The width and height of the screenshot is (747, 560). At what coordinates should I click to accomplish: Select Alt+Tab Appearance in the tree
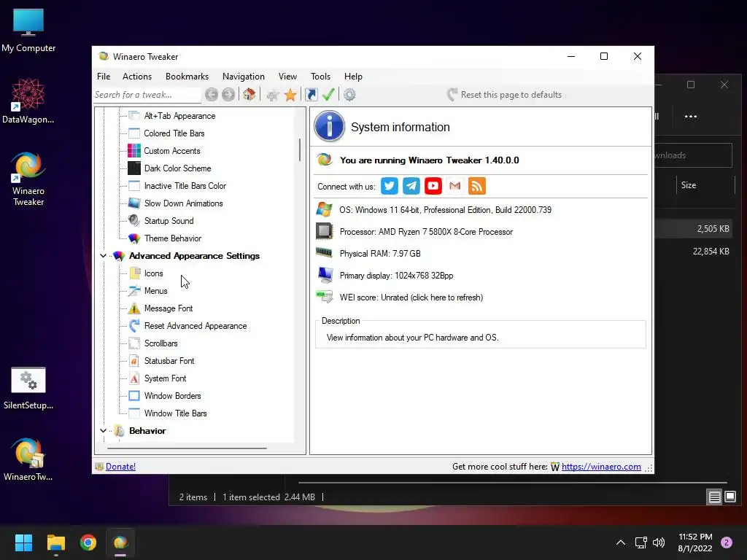coord(179,116)
